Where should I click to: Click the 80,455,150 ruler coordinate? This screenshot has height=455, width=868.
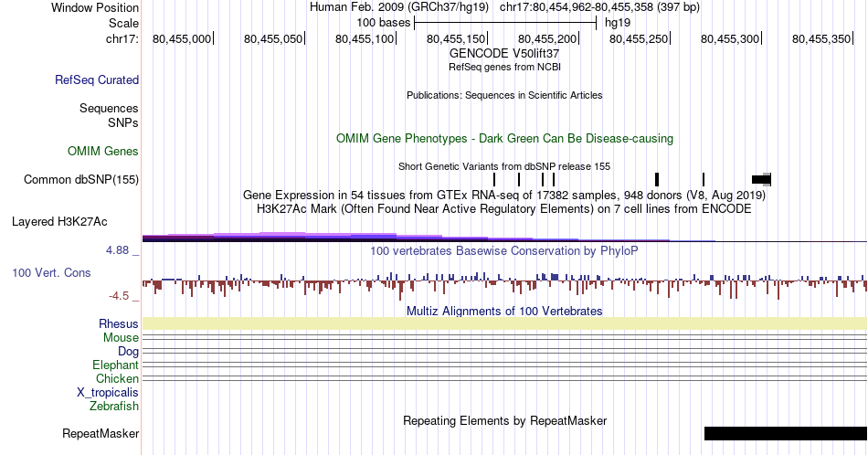(x=456, y=38)
